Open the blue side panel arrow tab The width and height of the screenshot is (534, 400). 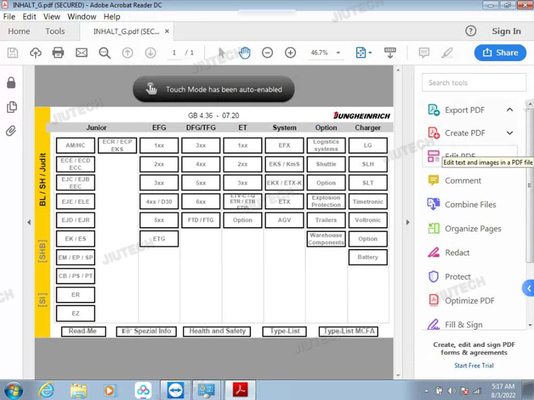528,289
